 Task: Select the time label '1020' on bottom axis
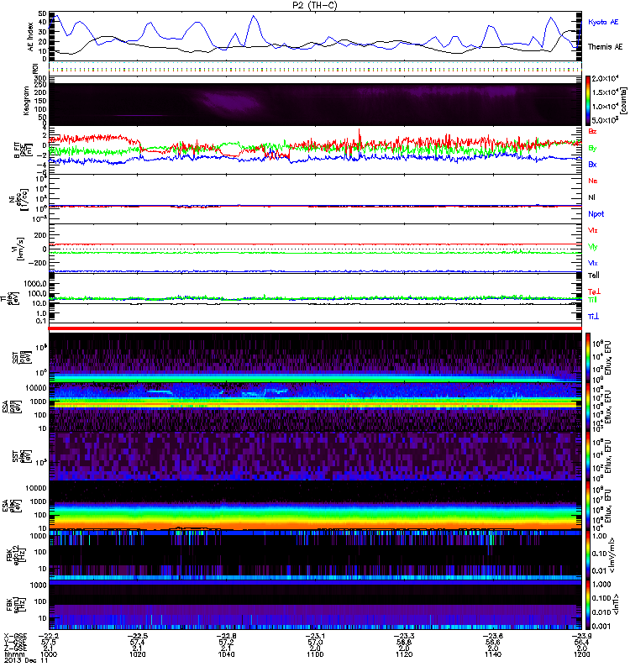[137, 654]
